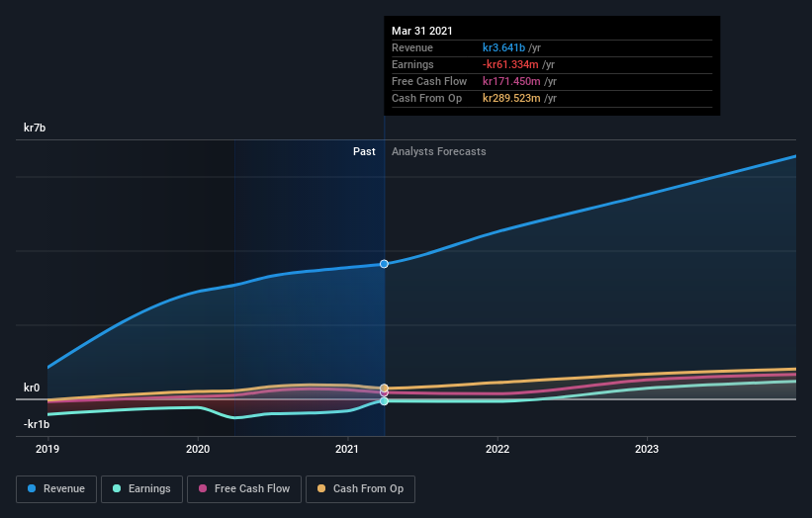The image size is (812, 518).
Task: Toggle the Earnings legend button
Action: [141, 489]
